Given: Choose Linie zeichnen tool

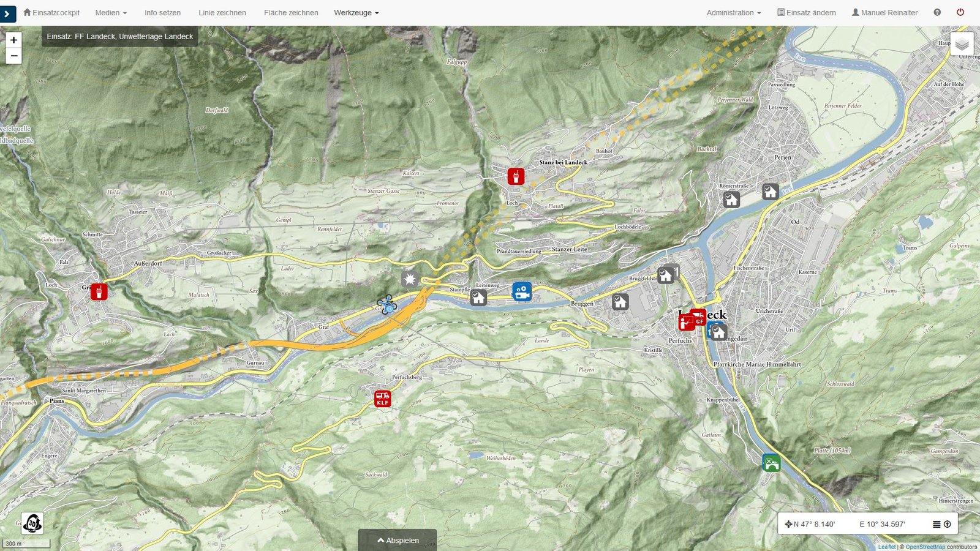Looking at the screenshot, I should [x=222, y=12].
